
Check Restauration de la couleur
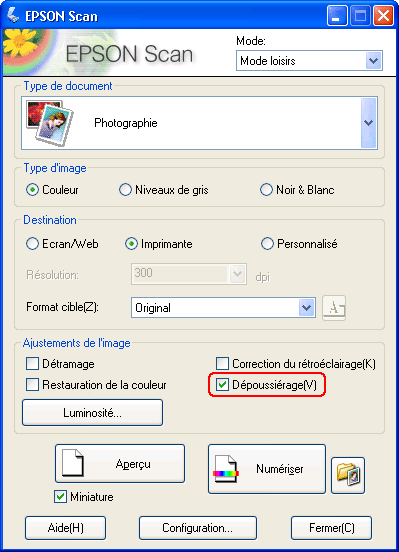tap(32, 385)
